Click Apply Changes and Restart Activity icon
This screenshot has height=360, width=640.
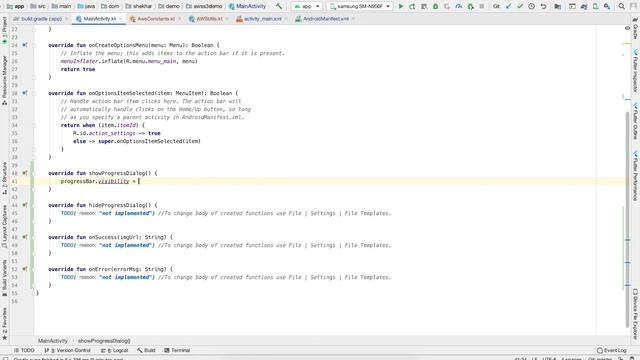click(412, 6)
